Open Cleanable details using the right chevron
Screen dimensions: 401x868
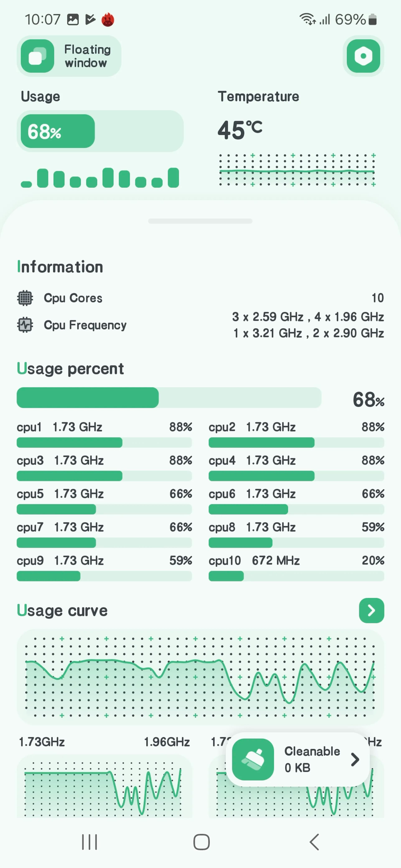pos(355,759)
